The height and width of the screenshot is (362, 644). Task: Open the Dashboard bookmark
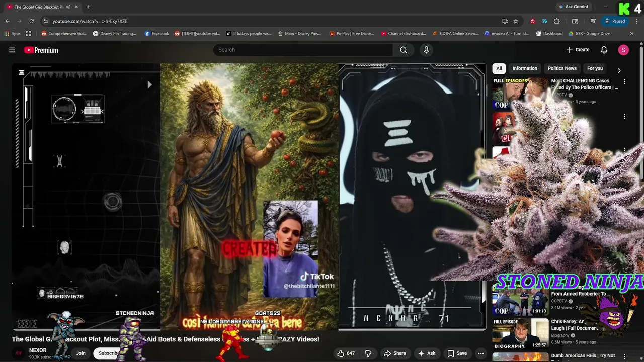pyautogui.click(x=549, y=34)
